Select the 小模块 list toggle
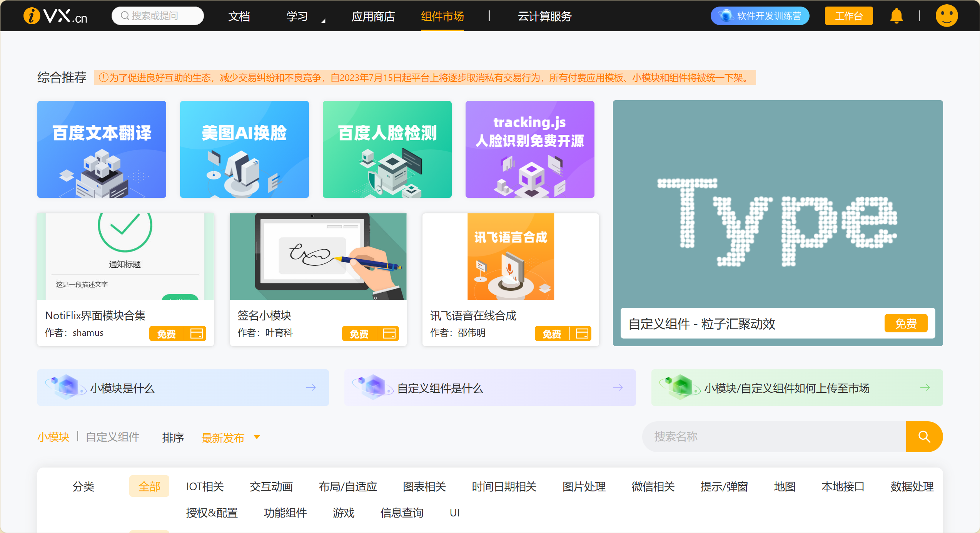This screenshot has height=533, width=980. 53,437
